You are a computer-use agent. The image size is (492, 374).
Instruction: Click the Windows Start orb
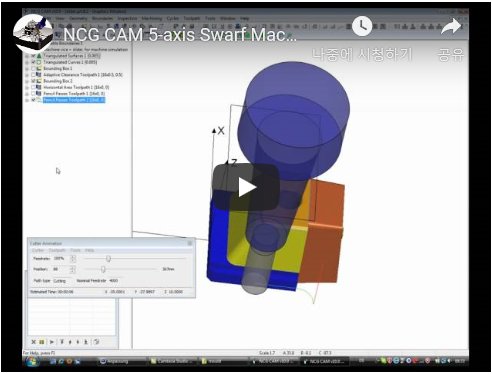pyautogui.click(x=32, y=361)
